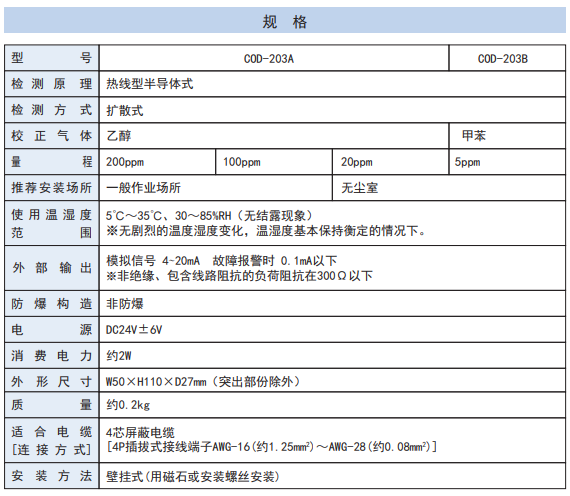
Task: Click the 5ppm range cell
Action: (x=507, y=162)
